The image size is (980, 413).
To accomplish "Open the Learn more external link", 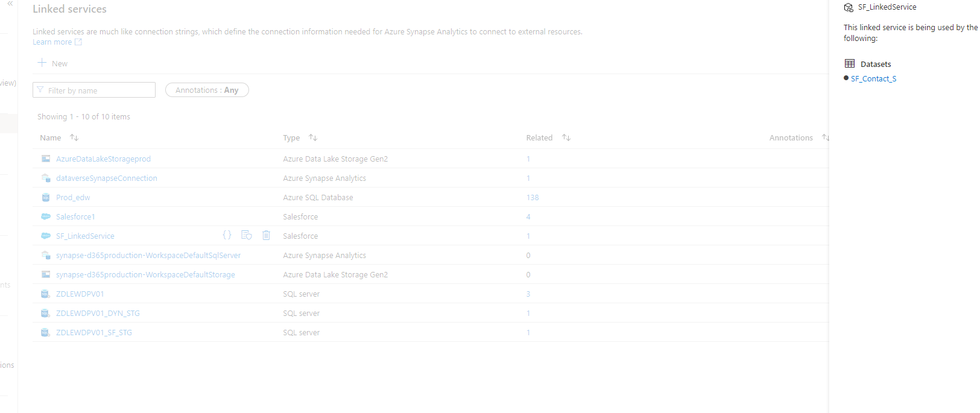I will pyautogui.click(x=57, y=42).
